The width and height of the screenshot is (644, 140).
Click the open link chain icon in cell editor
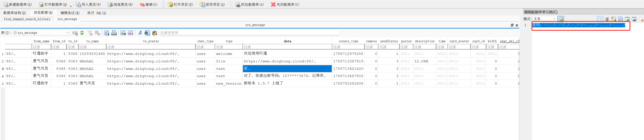[x=634, y=19]
